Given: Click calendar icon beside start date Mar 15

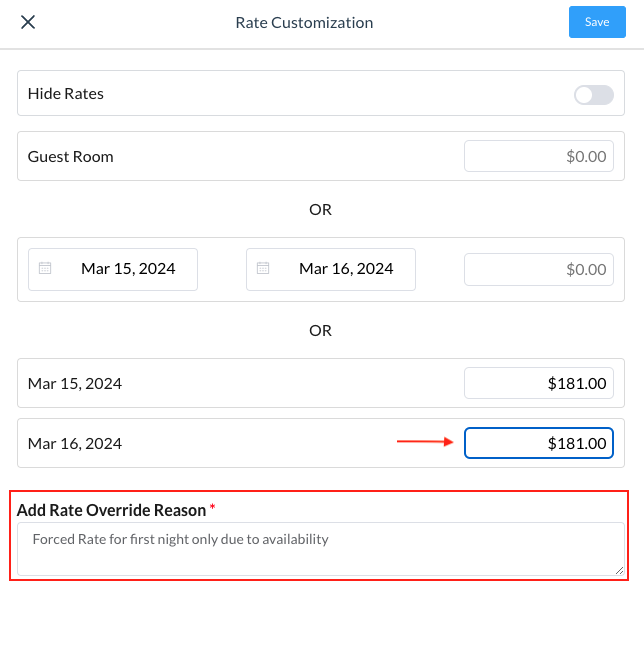Looking at the screenshot, I should [x=45, y=269].
